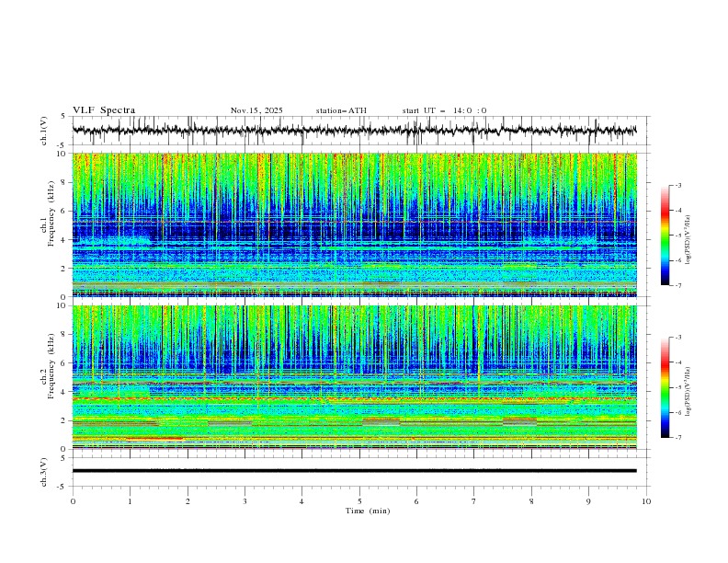Click the "start UT = 14:0:0" text
The image size is (728, 563).
coord(444,110)
